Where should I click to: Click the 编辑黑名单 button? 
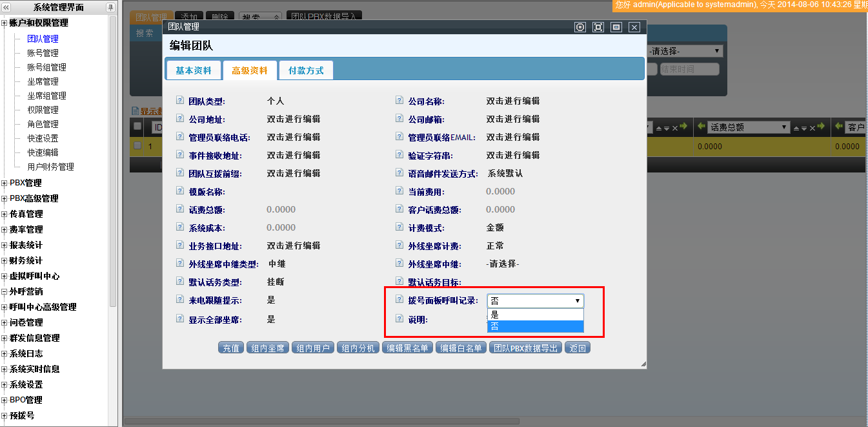click(x=407, y=348)
